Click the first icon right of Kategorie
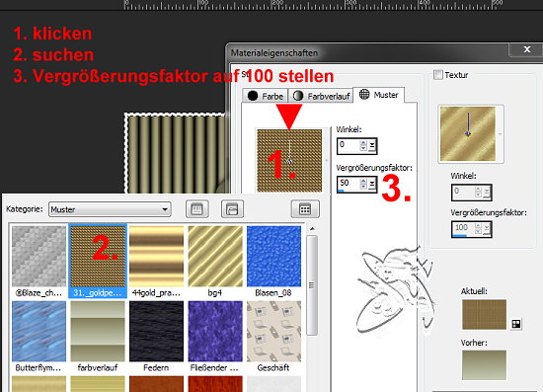The width and height of the screenshot is (543, 392). coord(197,208)
